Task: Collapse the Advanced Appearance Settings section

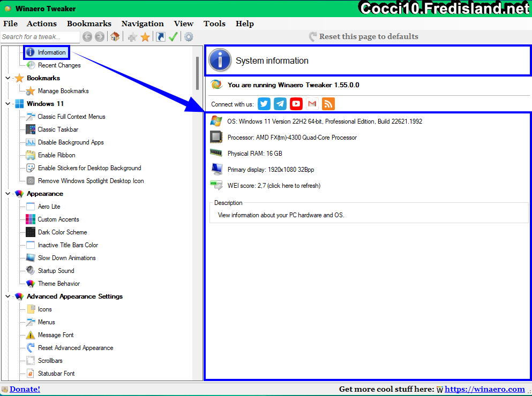Action: (8, 296)
